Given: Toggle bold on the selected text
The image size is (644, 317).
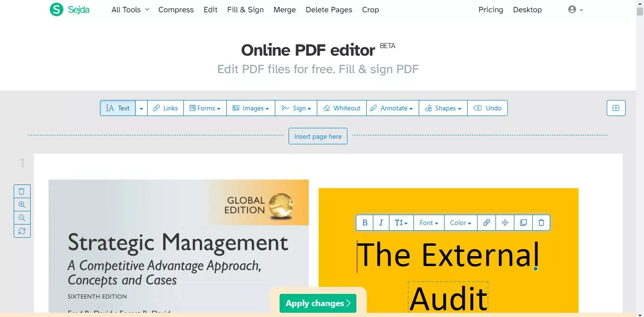Looking at the screenshot, I should click(x=364, y=222).
